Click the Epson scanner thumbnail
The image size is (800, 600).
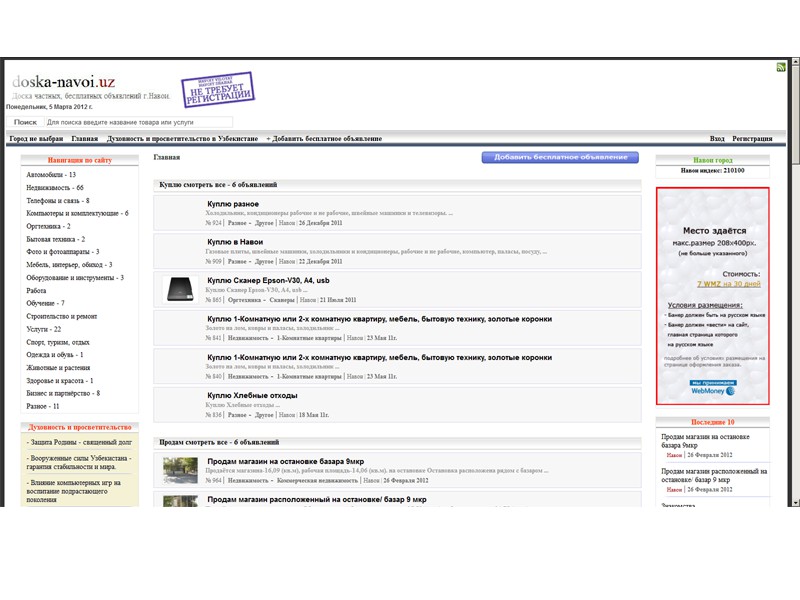[x=180, y=289]
